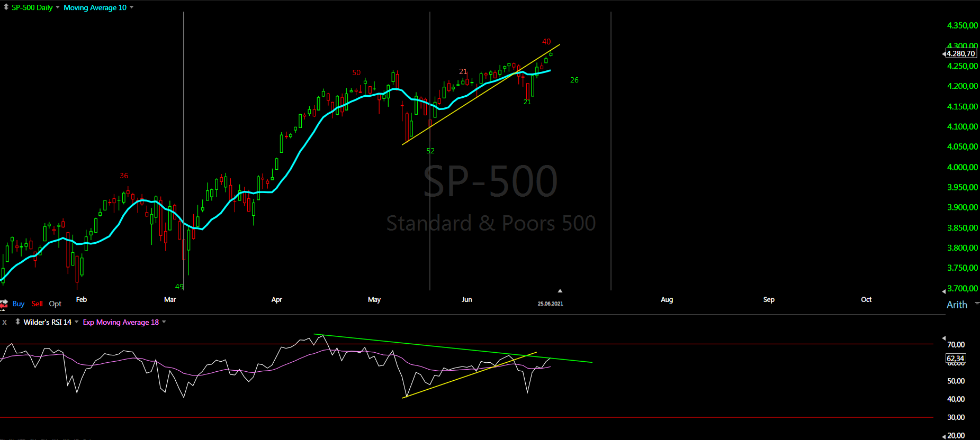Close the RSI pane with the x
Image resolution: width=980 pixels, height=440 pixels.
tap(5, 322)
